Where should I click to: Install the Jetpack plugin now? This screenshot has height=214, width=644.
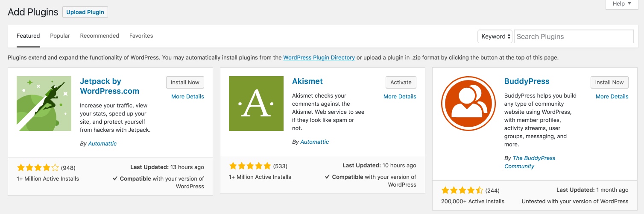(185, 83)
